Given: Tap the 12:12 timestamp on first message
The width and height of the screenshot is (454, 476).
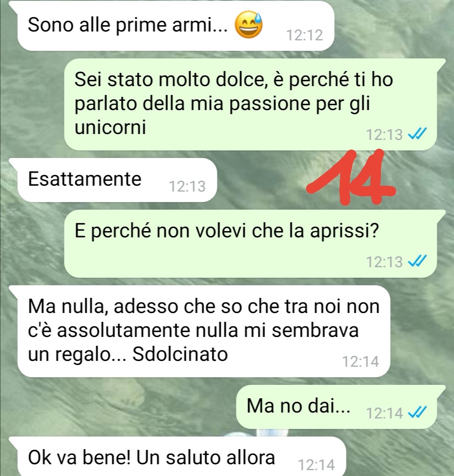Looking at the screenshot, I should (x=305, y=35).
